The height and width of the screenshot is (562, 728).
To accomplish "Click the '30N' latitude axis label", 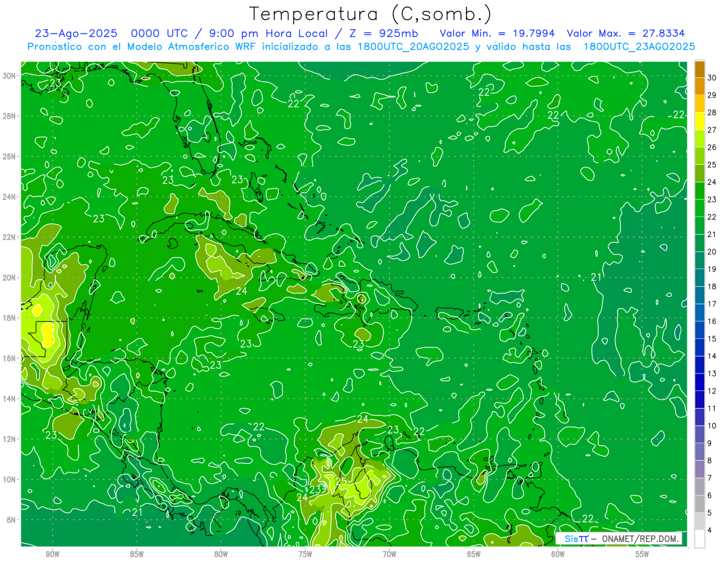I will (x=9, y=75).
